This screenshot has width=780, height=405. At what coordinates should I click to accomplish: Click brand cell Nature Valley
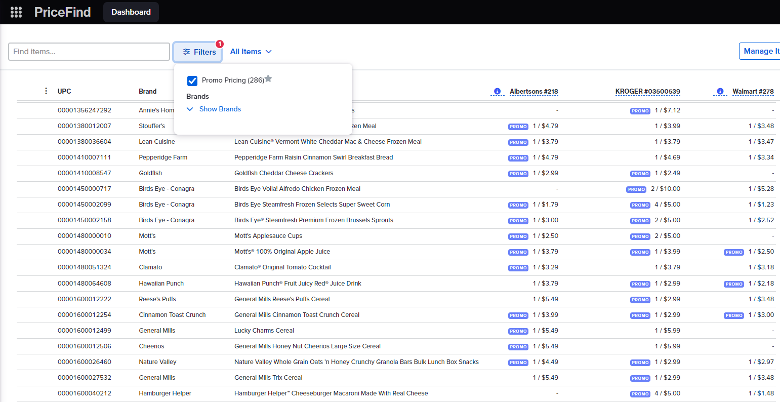coord(157,362)
